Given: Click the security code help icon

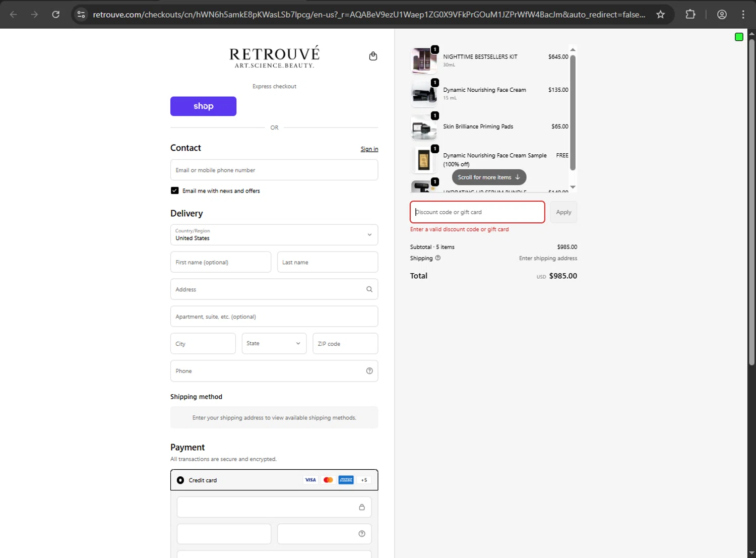Looking at the screenshot, I should [x=362, y=534].
